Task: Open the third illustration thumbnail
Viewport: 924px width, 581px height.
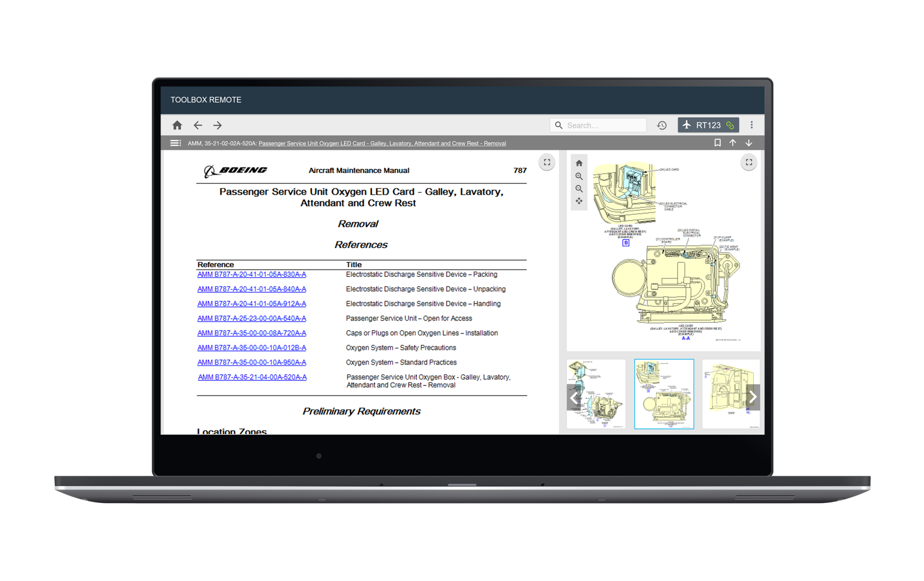Action: (731, 394)
